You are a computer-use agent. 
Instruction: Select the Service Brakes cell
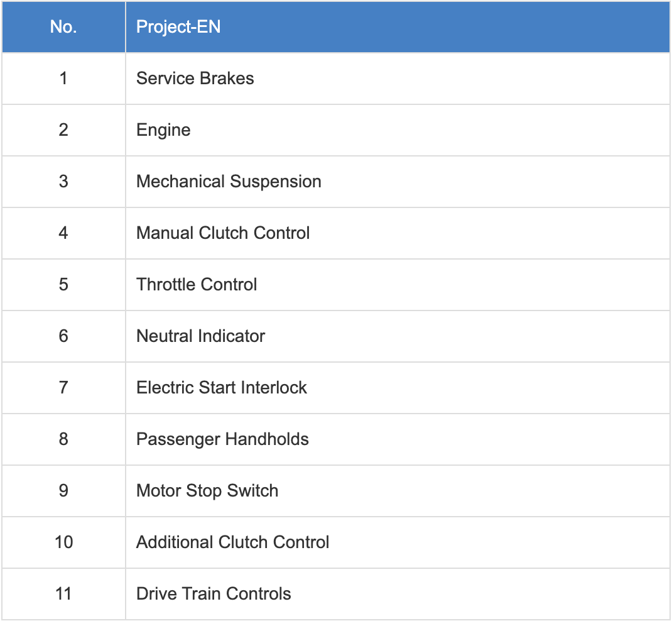point(398,79)
